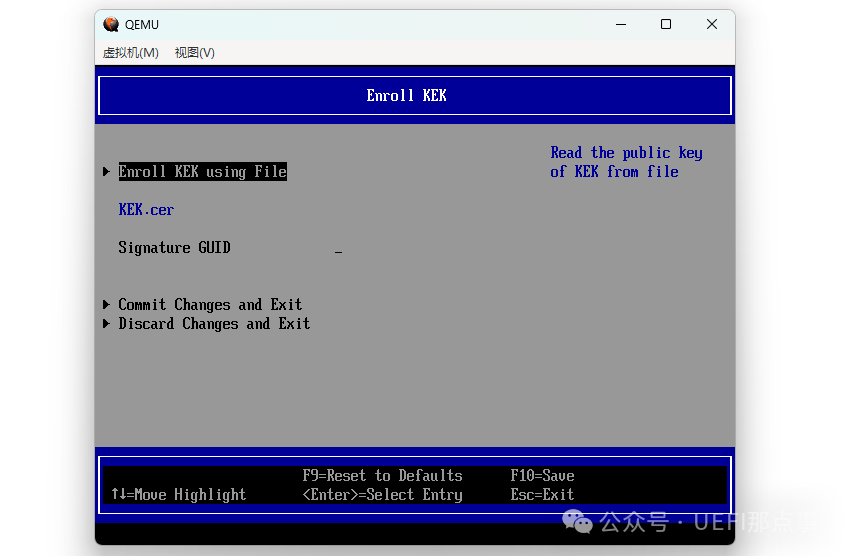Choose Commit Changes and Exit
The width and height of the screenshot is (845, 556).
pos(210,305)
